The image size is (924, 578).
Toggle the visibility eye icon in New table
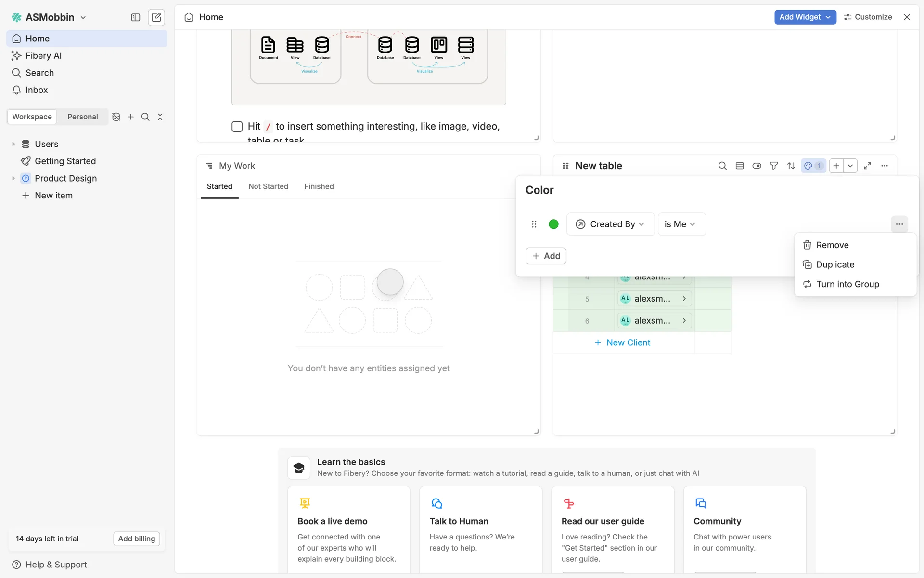(x=757, y=166)
